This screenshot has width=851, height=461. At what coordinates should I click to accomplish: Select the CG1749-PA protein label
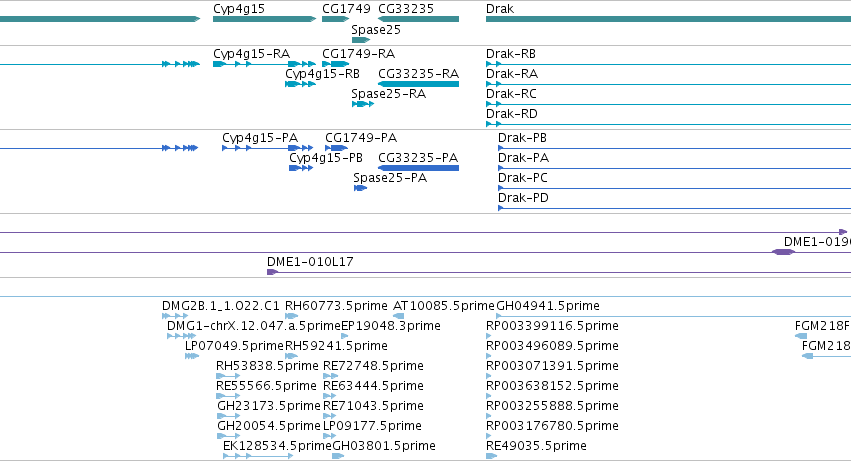coord(361,138)
